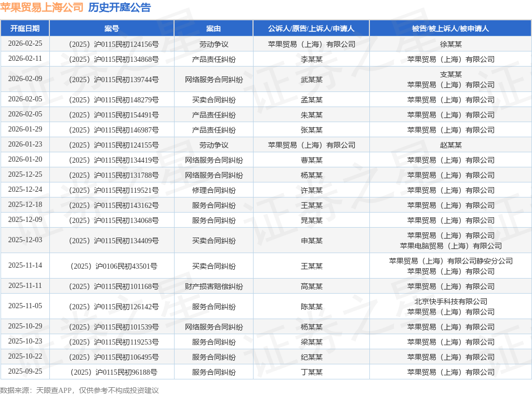The height and width of the screenshot is (395, 532).
Task: Click case number 沪0115民初96188号
Action: coord(114,372)
